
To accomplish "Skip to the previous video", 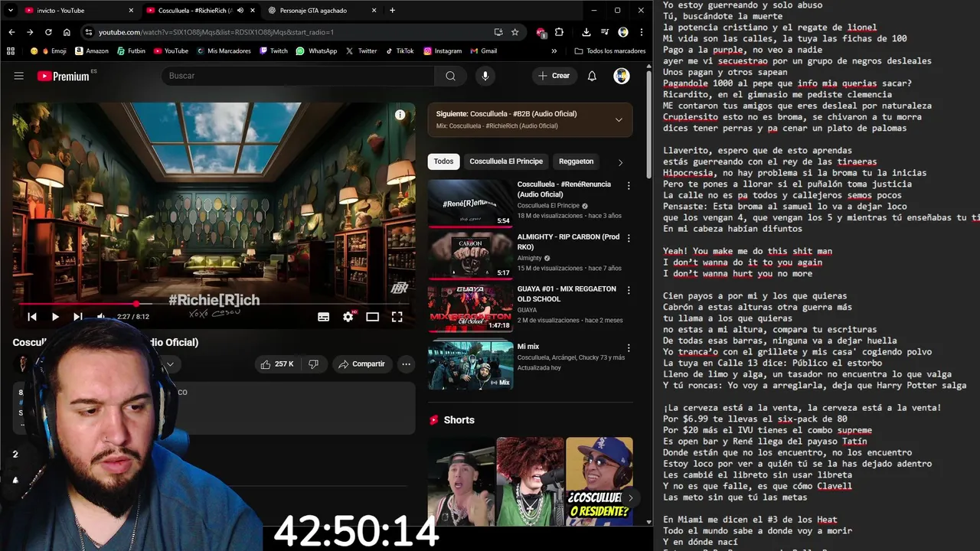I will pos(32,317).
